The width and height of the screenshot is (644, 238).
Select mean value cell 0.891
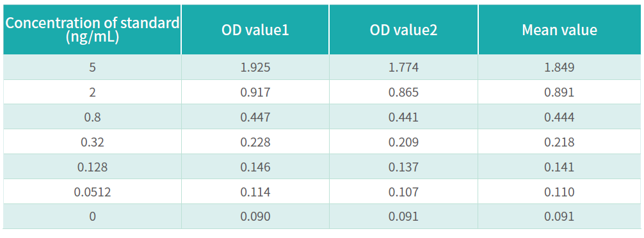click(559, 92)
